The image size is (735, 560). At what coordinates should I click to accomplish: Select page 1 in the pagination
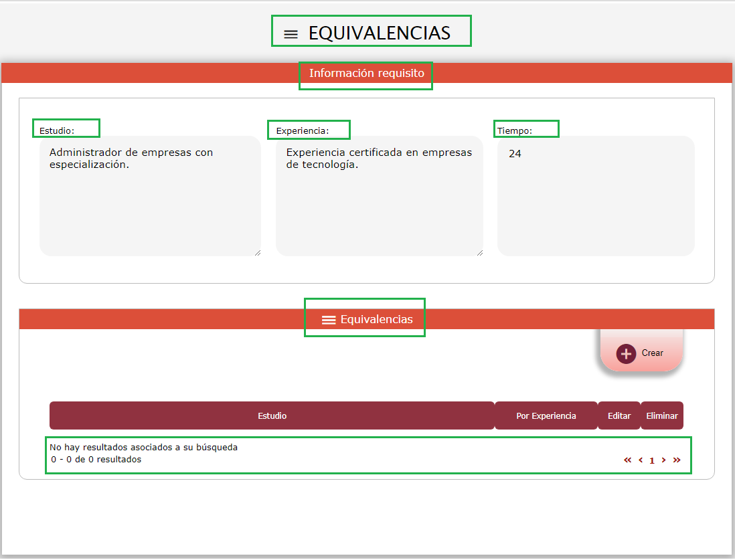coord(651,461)
